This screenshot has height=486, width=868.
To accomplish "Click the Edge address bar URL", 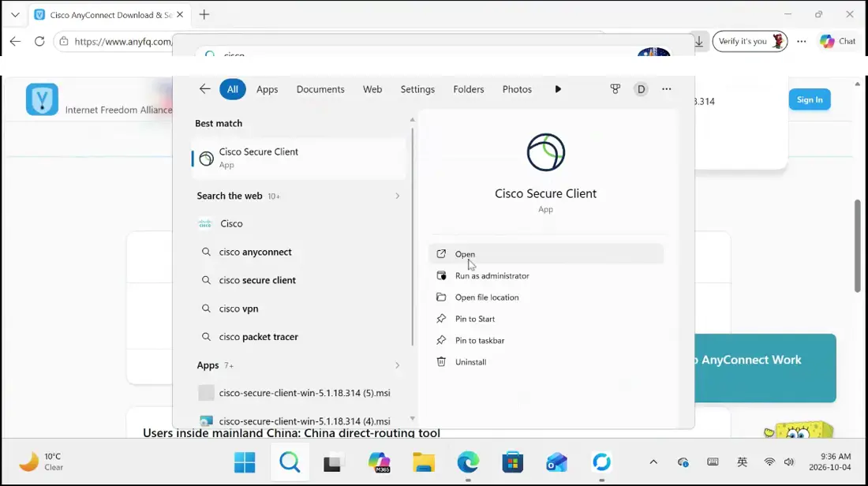I will coord(123,42).
